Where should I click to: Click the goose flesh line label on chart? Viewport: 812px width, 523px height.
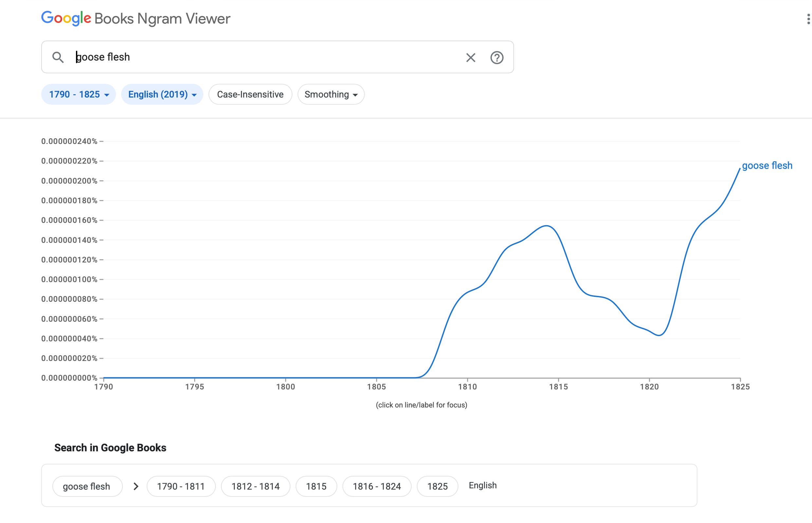[767, 166]
